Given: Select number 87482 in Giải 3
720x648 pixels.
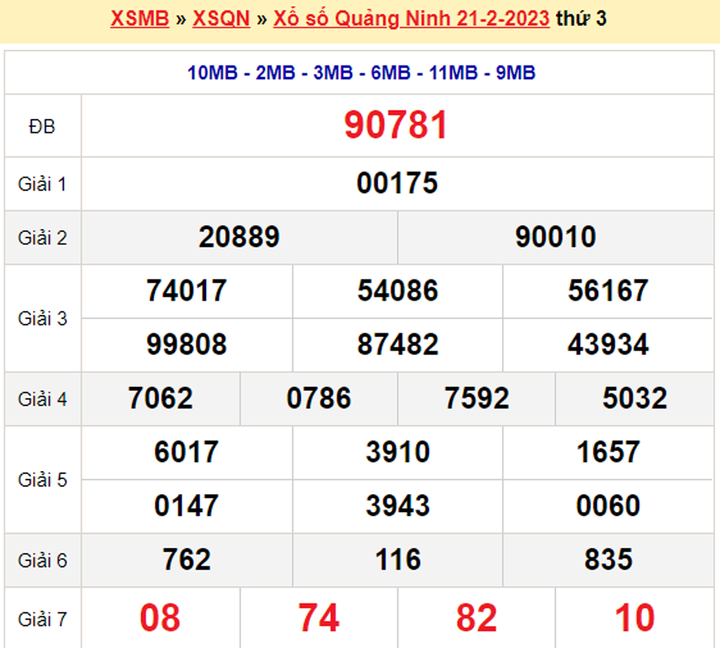Looking at the screenshot, I should [x=398, y=344].
